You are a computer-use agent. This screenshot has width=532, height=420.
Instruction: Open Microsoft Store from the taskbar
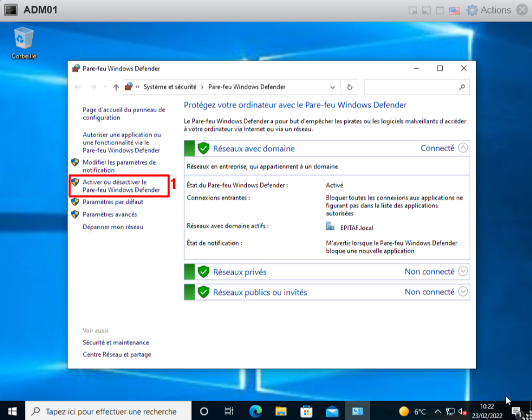pyautogui.click(x=306, y=411)
